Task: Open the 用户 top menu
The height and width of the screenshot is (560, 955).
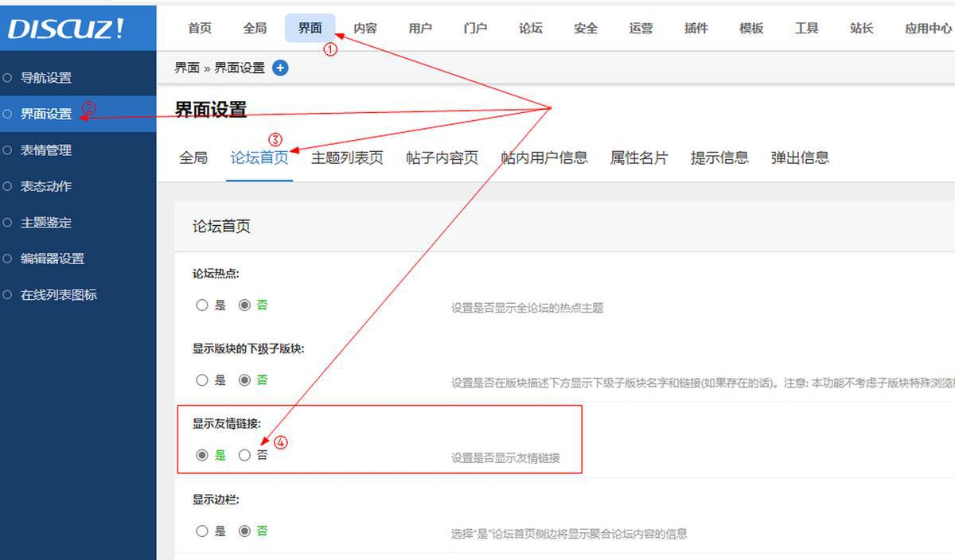Action: click(420, 28)
